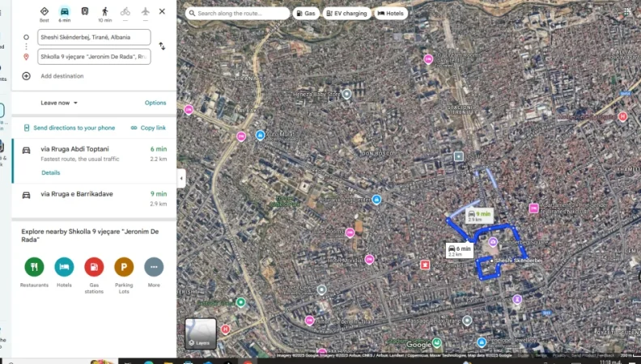Select Cycling travel mode icon

click(x=125, y=12)
